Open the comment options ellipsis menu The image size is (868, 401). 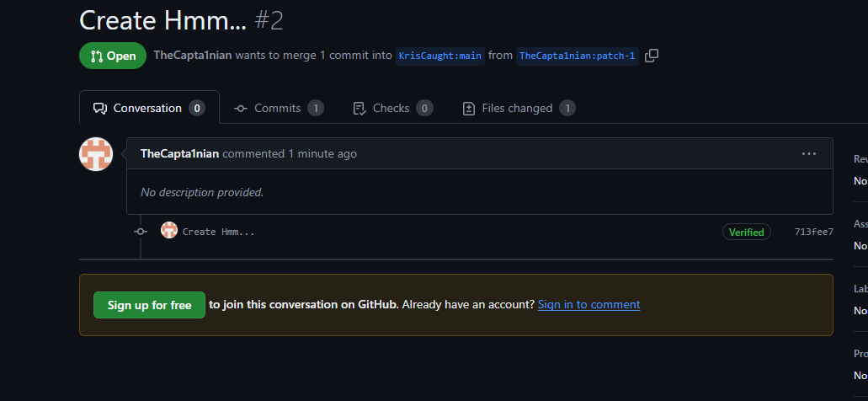[x=809, y=153]
